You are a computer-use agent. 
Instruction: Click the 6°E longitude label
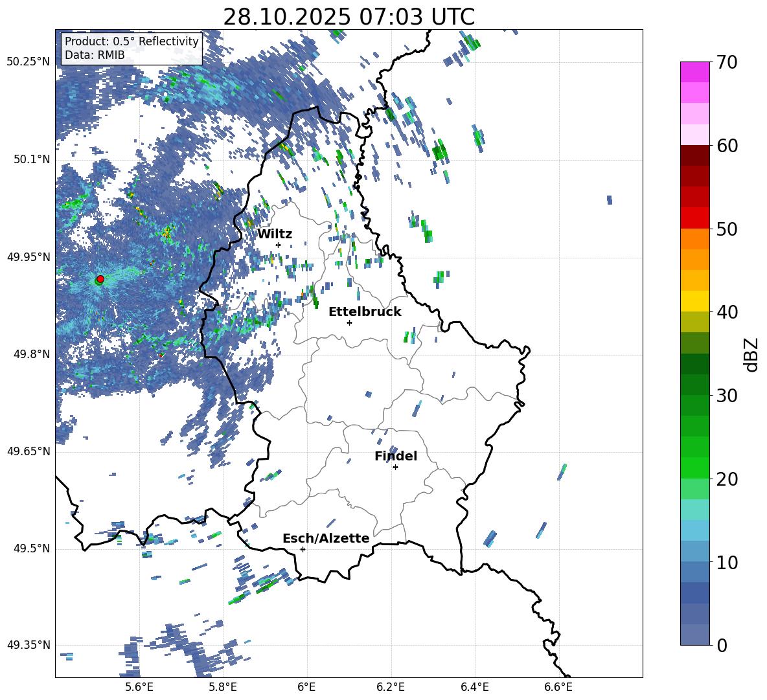306,687
